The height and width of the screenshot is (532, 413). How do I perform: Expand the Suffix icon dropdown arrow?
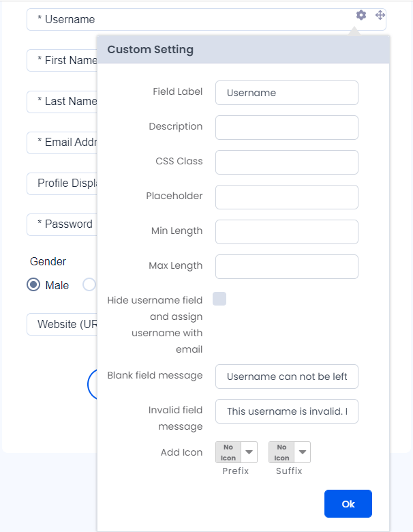click(303, 452)
